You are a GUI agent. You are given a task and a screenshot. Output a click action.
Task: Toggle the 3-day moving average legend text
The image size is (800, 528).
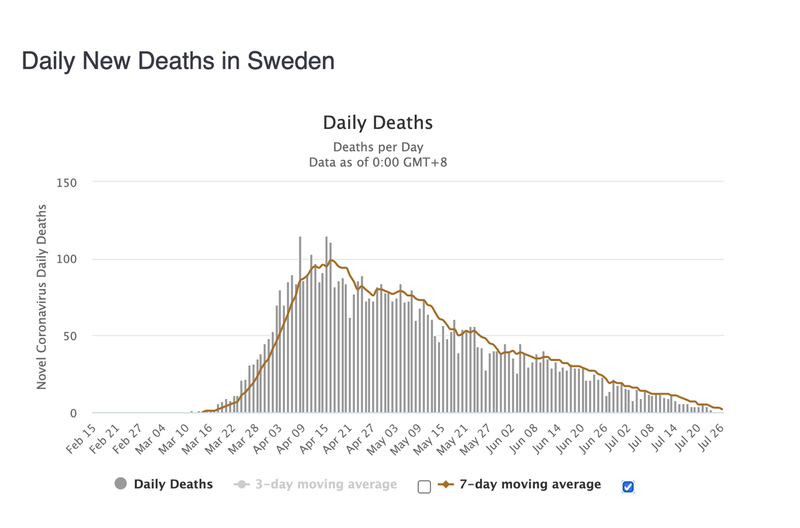tap(326, 484)
